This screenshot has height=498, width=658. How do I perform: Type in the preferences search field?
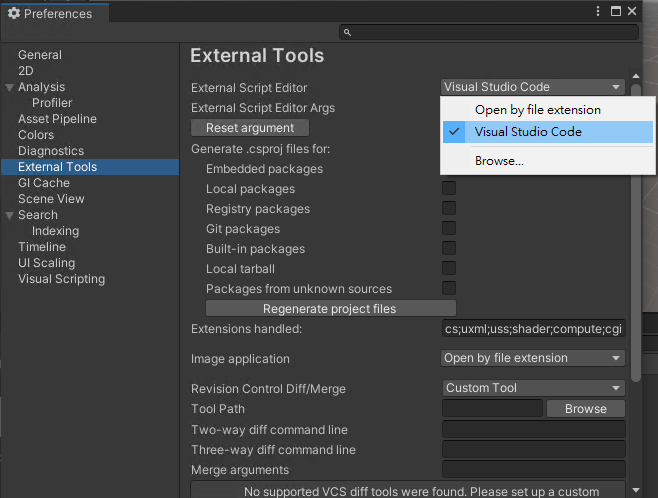pyautogui.click(x=489, y=32)
